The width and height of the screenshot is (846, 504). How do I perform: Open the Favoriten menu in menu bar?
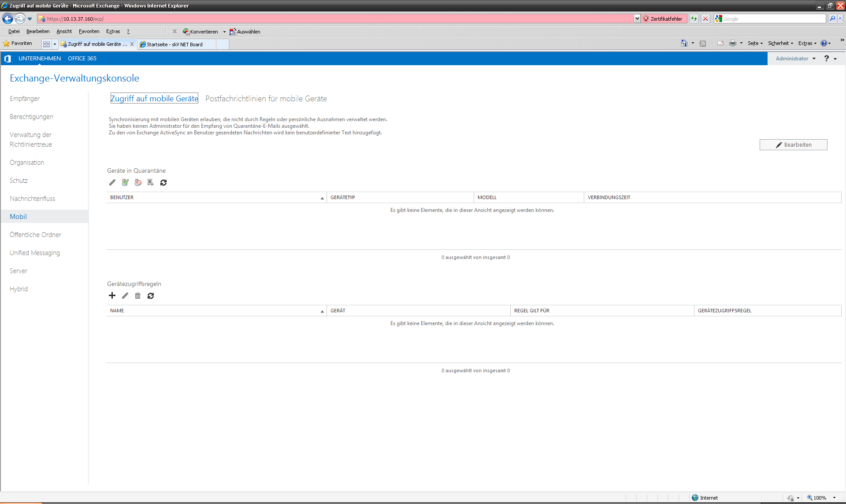point(89,31)
